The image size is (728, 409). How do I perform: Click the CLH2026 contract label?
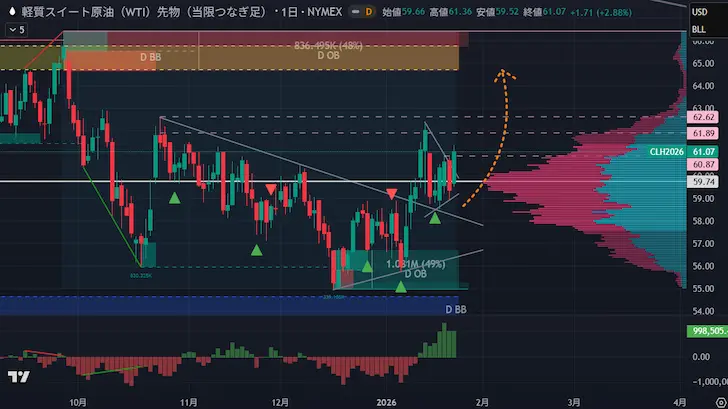(665, 151)
